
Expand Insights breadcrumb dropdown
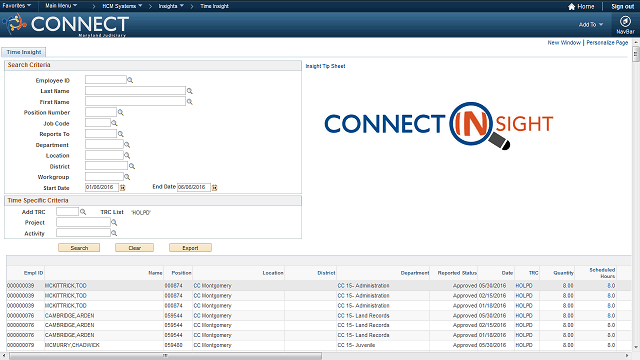point(171,6)
